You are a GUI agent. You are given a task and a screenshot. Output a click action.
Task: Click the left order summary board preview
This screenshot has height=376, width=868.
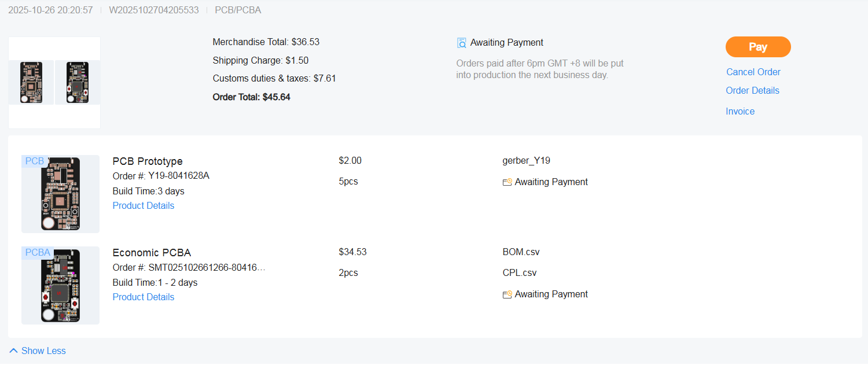(31, 83)
